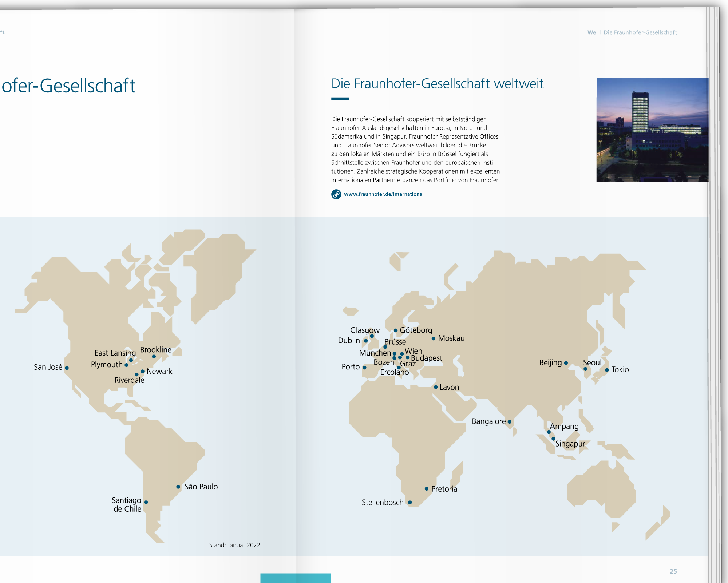Click the 'Die Fraunhofer-Gesellschaft weltweit' heading
728x583 pixels.
[437, 84]
